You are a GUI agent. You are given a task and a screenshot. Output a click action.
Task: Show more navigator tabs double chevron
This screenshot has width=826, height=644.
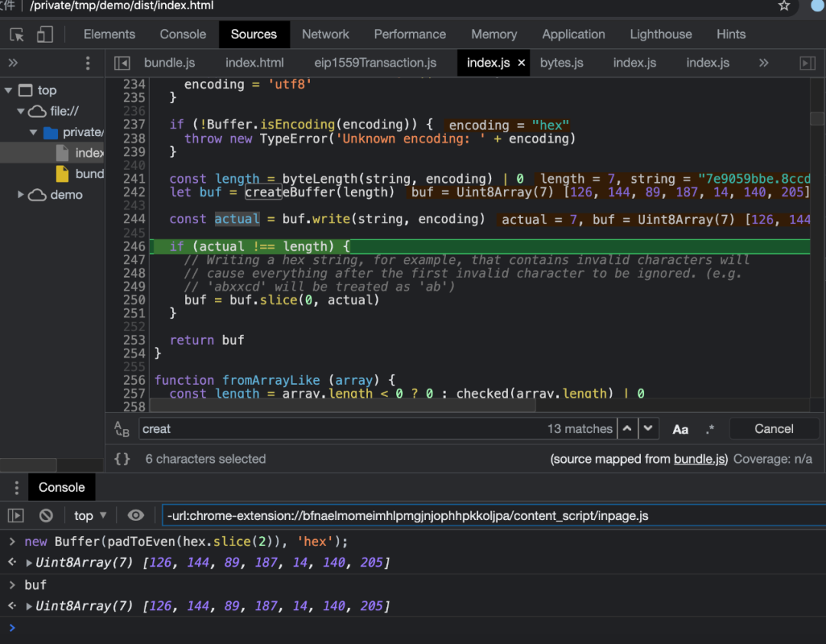13,63
